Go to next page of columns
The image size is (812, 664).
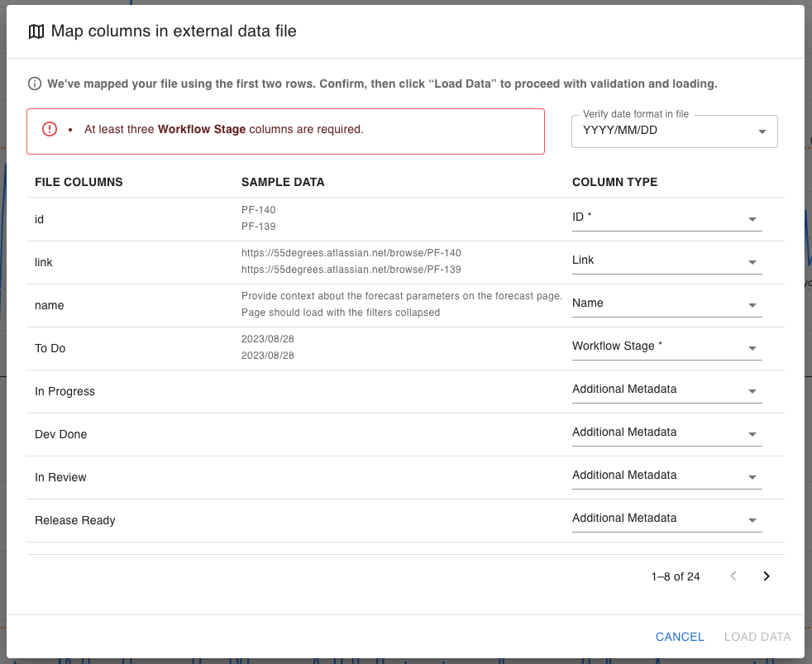pos(766,576)
